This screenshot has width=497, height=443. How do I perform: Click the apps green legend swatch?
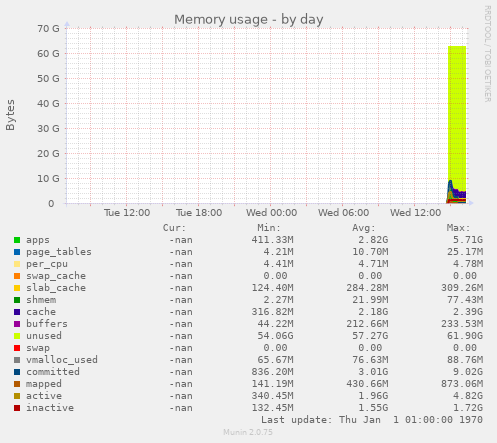pyautogui.click(x=17, y=240)
